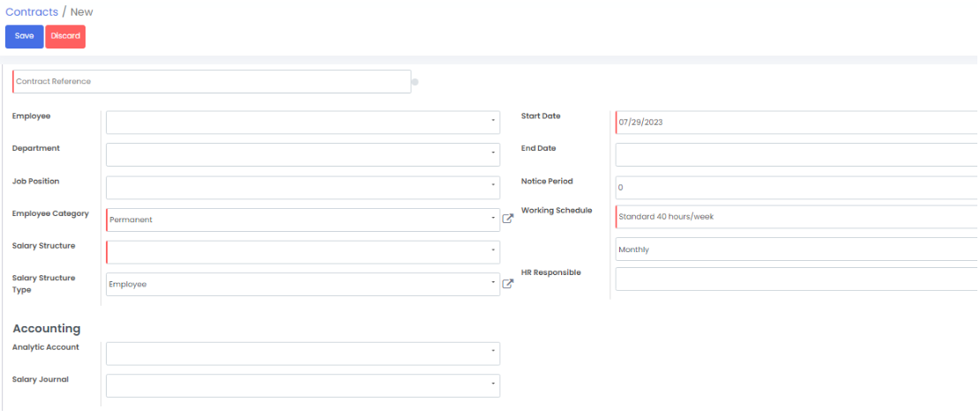
Task: Open external link beside Salary Structure Type
Action: [508, 284]
